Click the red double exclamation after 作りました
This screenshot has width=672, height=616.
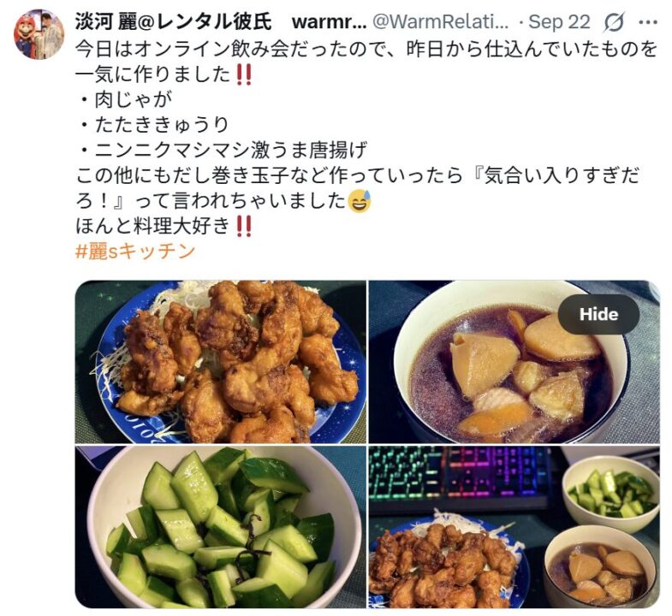pyautogui.click(x=244, y=75)
